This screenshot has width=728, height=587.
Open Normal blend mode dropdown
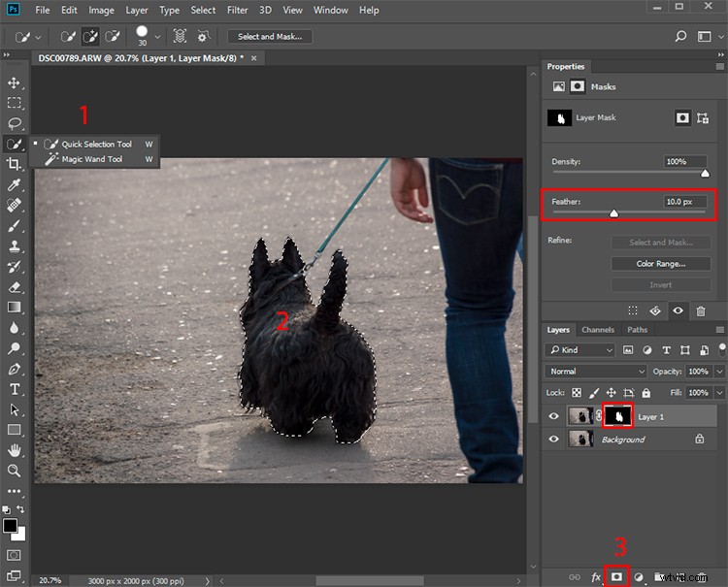coord(596,372)
